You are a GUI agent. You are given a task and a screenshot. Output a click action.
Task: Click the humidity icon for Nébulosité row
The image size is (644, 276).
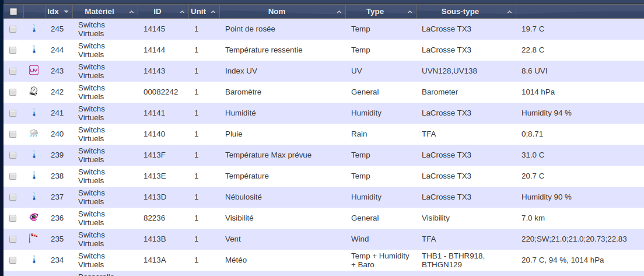coord(34,197)
